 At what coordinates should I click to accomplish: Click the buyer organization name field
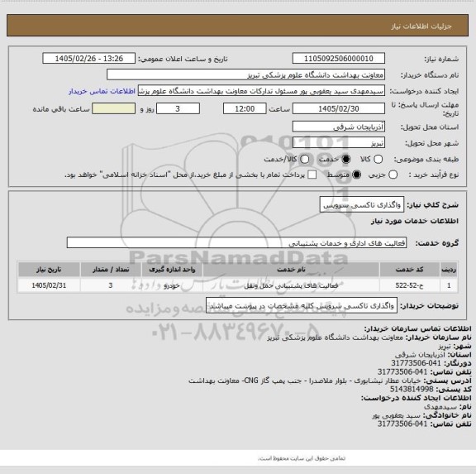tap(245, 74)
